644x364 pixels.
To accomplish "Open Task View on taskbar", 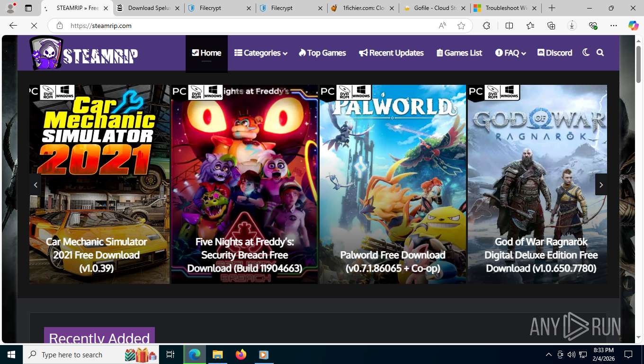I will click(x=170, y=355).
